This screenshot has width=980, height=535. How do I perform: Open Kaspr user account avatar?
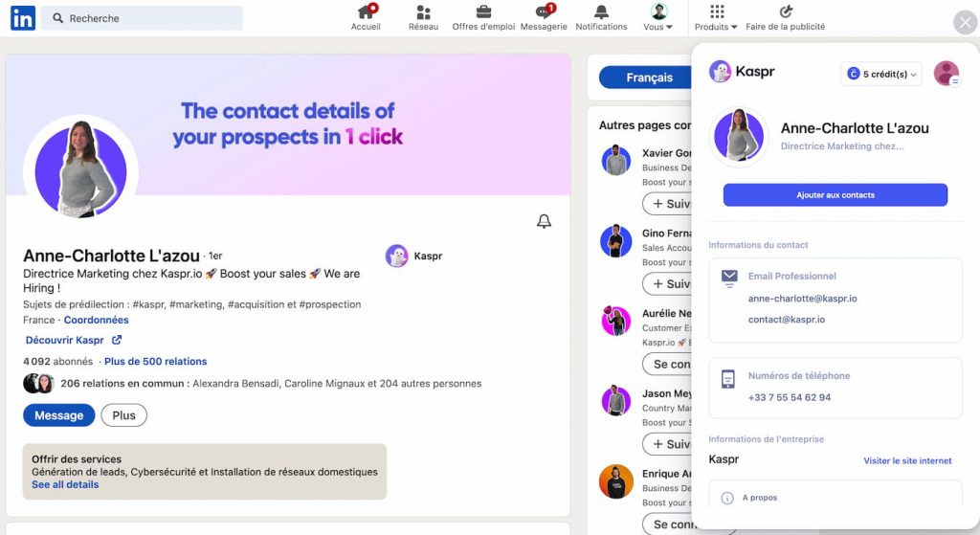(x=947, y=73)
